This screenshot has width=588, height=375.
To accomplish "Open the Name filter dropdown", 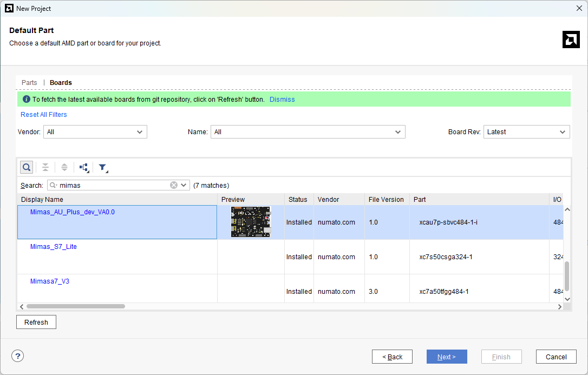I will pyautogui.click(x=308, y=132).
